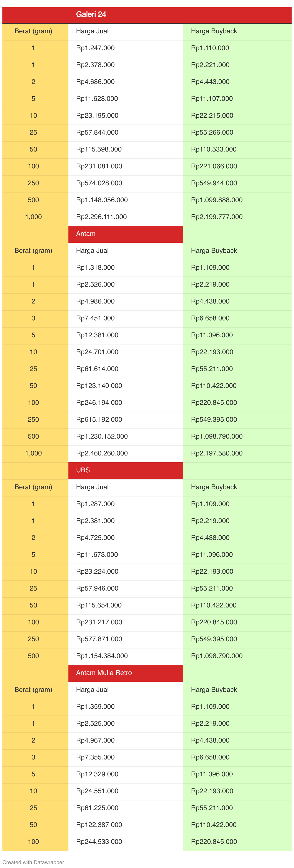Select the Antam Mulia Retro header
The height and width of the screenshot is (868, 294).
point(104,673)
